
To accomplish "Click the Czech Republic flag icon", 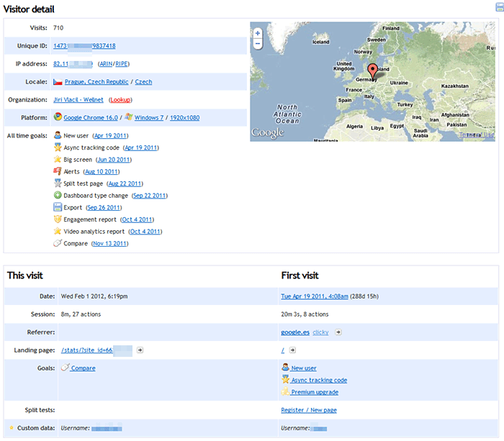I will (58, 82).
